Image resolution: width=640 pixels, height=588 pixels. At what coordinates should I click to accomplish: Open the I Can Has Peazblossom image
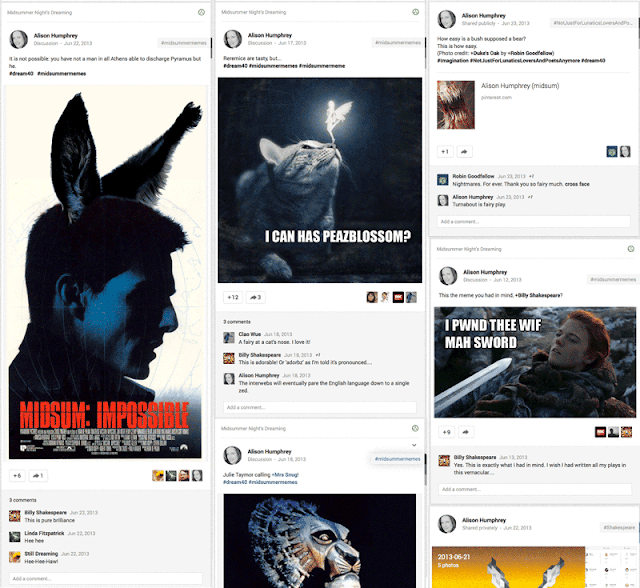pyautogui.click(x=320, y=180)
